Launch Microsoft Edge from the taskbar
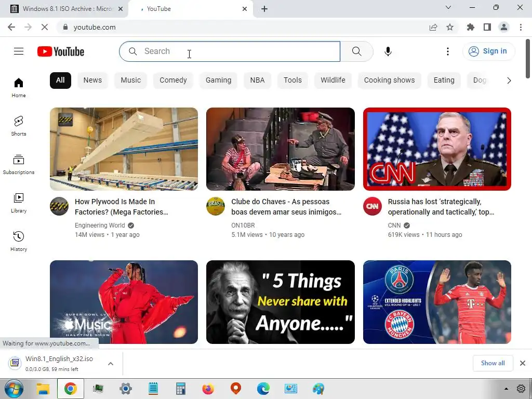Image resolution: width=532 pixels, height=399 pixels. pyautogui.click(x=263, y=389)
